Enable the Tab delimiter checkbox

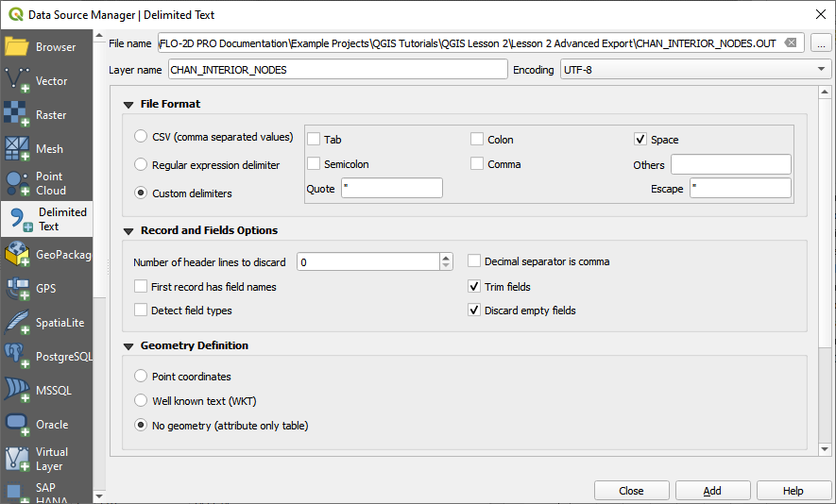coord(315,140)
